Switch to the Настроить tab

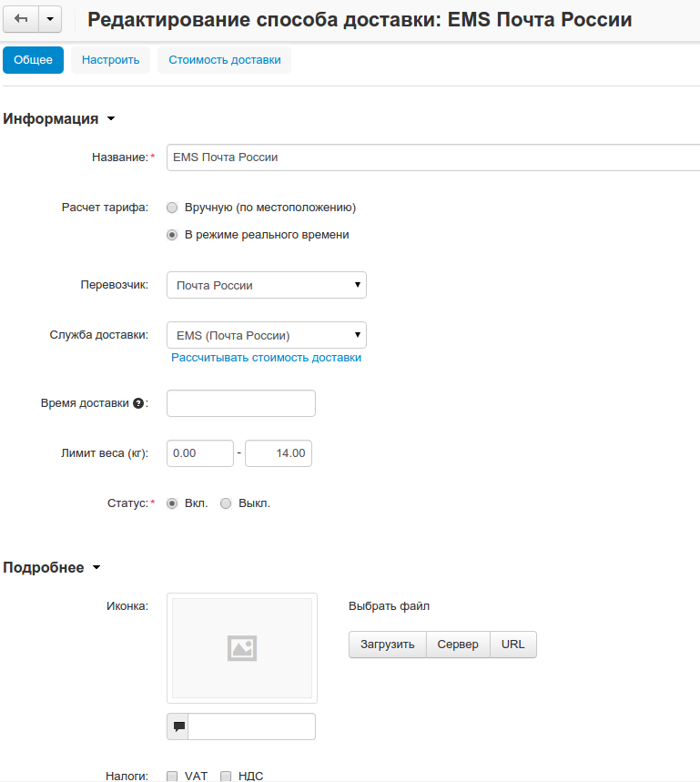coord(110,60)
